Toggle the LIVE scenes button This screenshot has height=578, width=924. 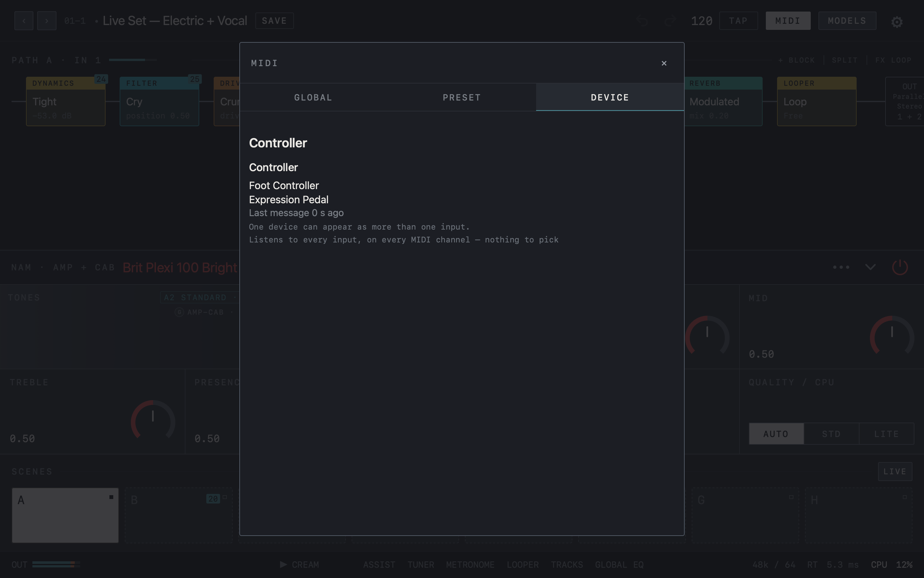coord(894,471)
